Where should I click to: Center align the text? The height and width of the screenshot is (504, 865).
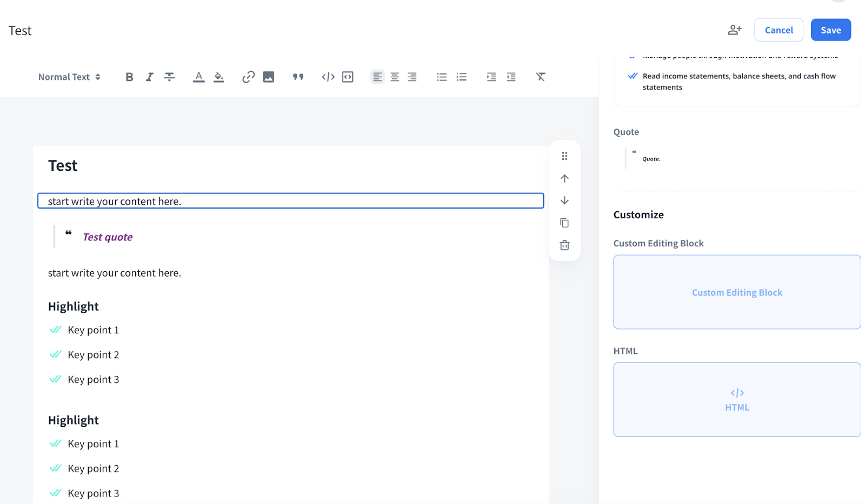395,77
